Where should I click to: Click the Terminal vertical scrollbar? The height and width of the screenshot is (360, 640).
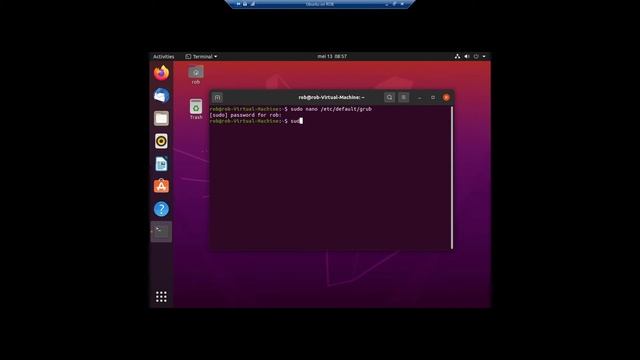[452, 178]
